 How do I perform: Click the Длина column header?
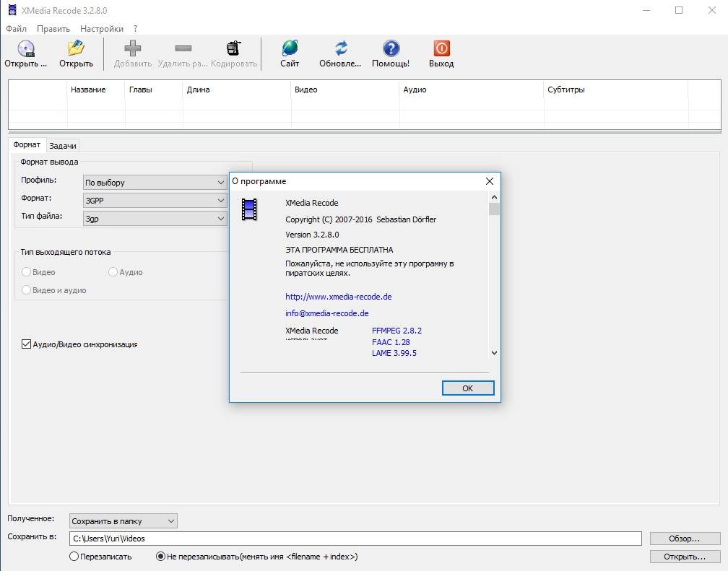(x=237, y=90)
